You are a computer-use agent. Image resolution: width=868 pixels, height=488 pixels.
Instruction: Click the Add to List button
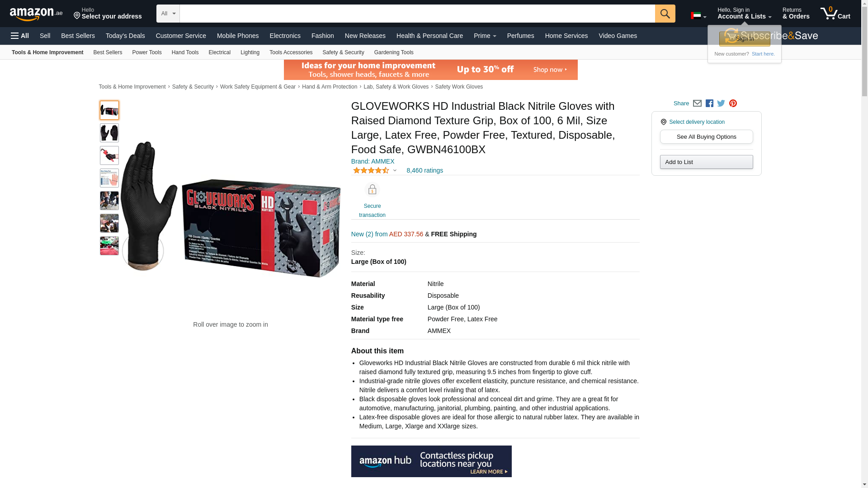coord(706,162)
